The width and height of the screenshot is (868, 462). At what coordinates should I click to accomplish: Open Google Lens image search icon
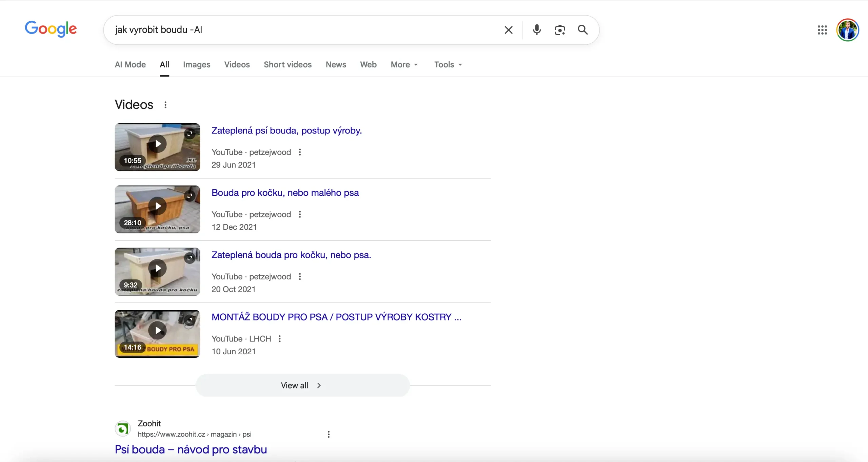click(x=560, y=30)
